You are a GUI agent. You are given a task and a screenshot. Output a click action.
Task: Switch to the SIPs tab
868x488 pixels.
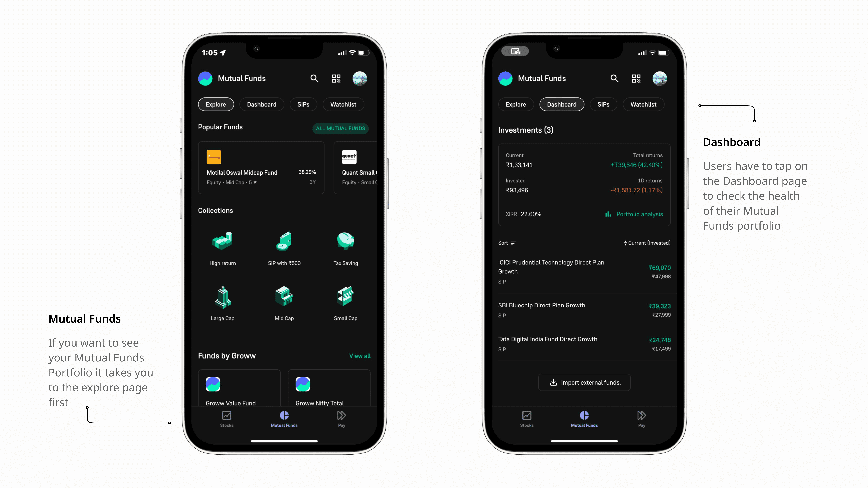point(303,104)
